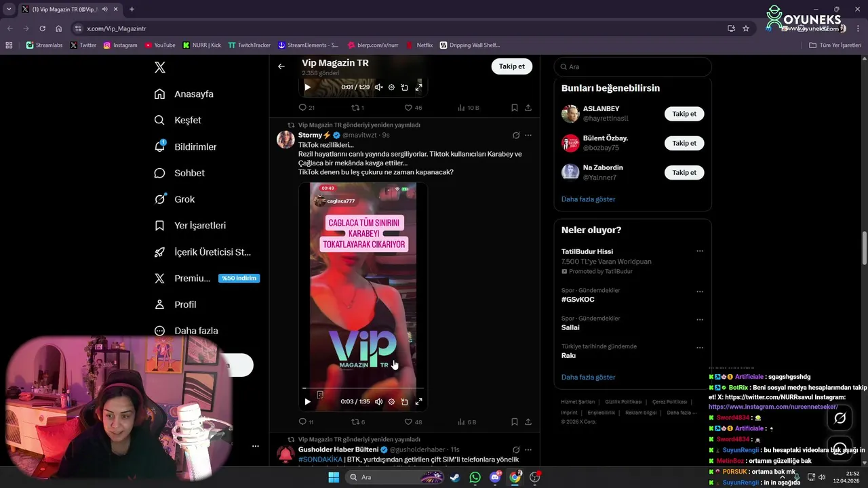Toggle picture-in-picture on Caglaca video
This screenshot has width=868, height=488.
[404, 401]
